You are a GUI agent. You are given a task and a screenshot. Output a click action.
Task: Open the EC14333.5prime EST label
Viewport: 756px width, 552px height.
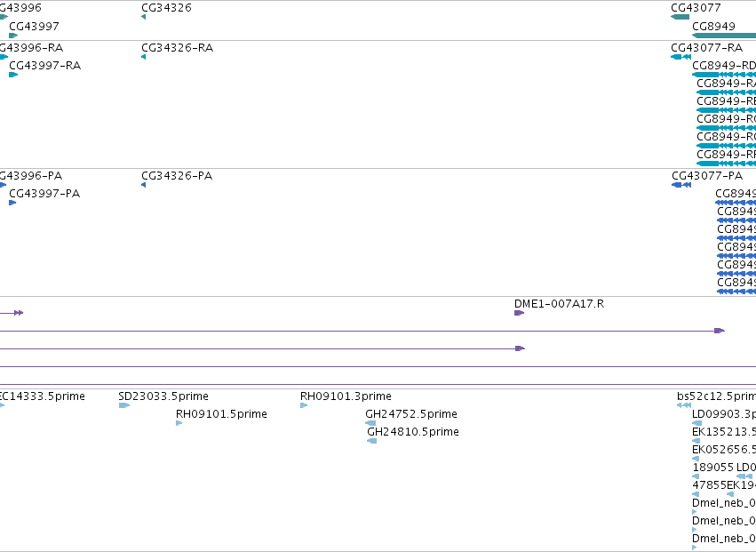[43, 396]
